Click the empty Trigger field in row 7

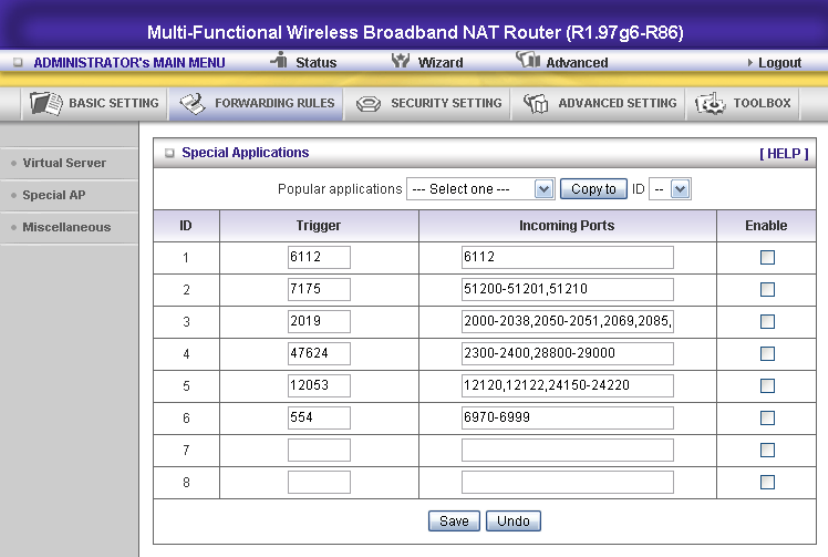click(x=319, y=450)
